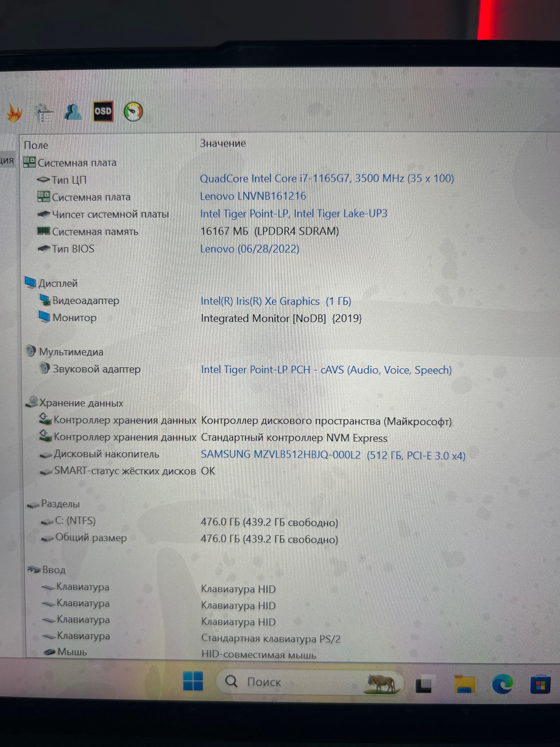Open the OSD panel toolbar icon
Screen dimensions: 560x747
tap(103, 111)
